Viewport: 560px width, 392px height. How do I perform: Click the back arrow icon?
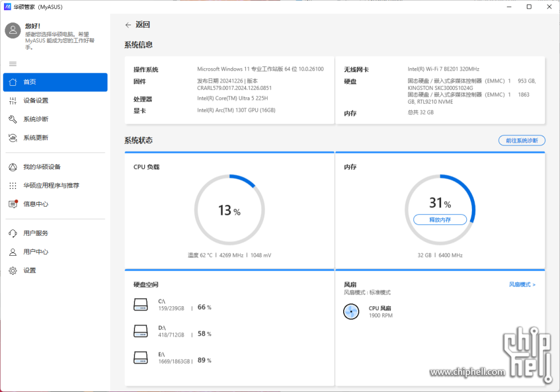click(128, 25)
